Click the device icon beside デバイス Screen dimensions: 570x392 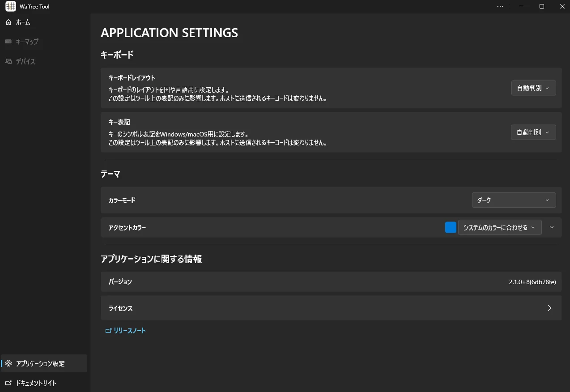pyautogui.click(x=9, y=61)
